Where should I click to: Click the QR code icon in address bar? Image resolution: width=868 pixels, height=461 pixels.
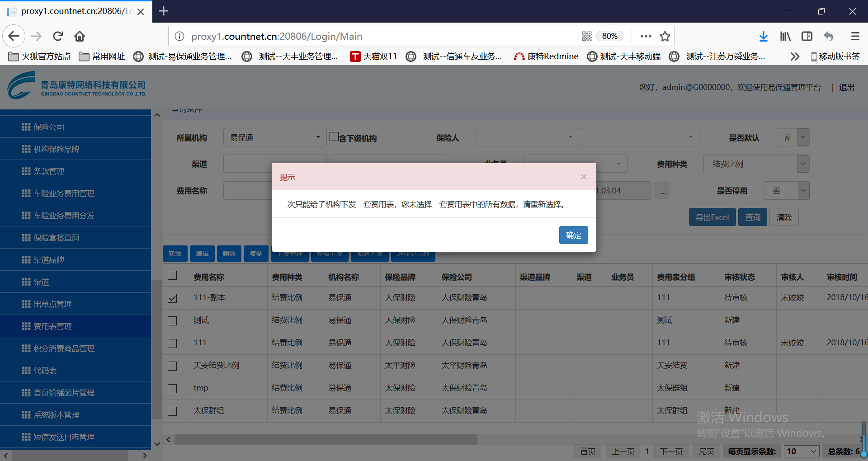pyautogui.click(x=586, y=36)
